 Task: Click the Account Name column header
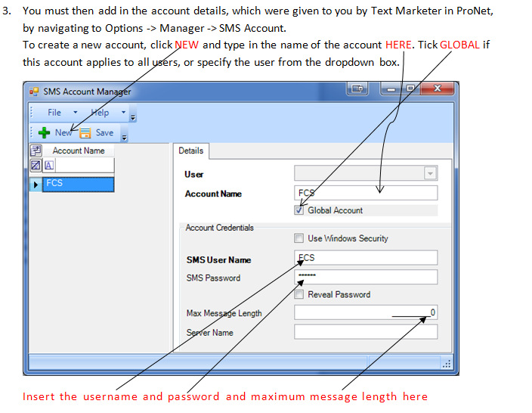79,151
